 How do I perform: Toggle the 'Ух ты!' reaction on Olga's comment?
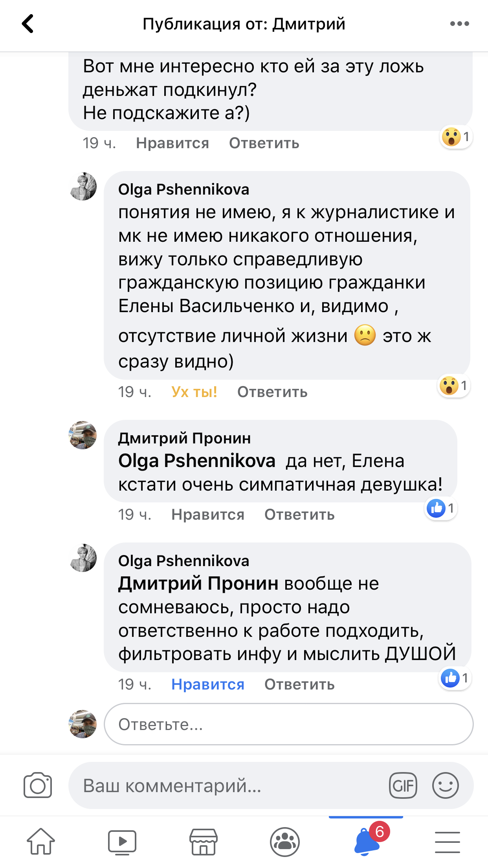(194, 392)
